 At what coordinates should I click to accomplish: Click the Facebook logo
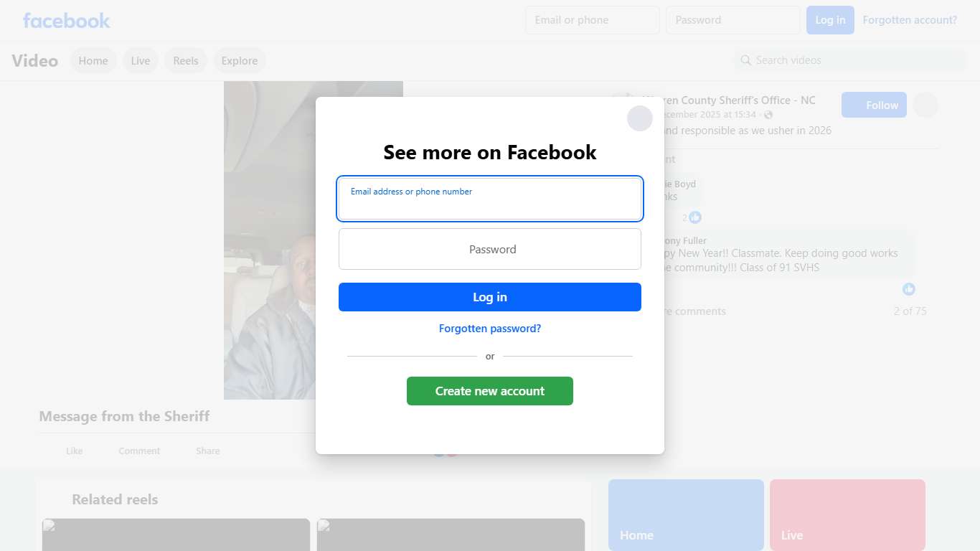pos(67,20)
